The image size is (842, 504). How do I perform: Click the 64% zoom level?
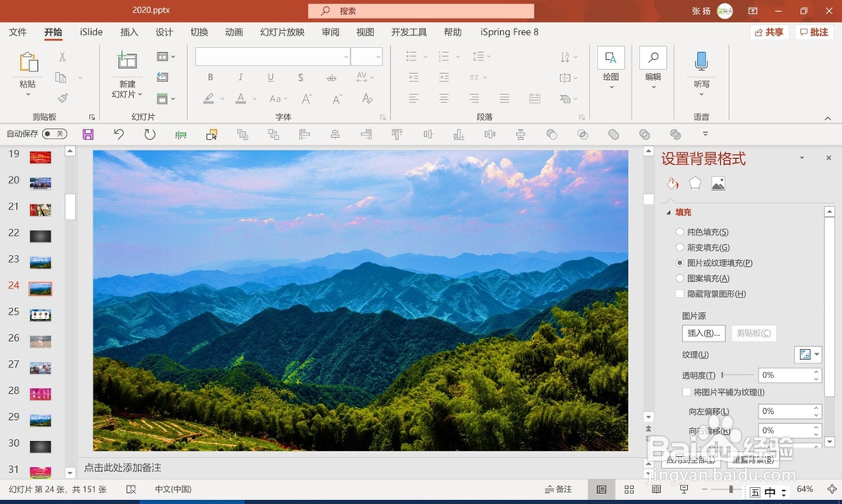tap(804, 489)
